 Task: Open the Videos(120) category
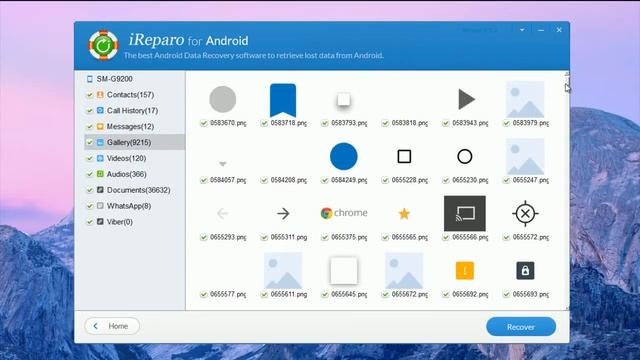point(126,158)
